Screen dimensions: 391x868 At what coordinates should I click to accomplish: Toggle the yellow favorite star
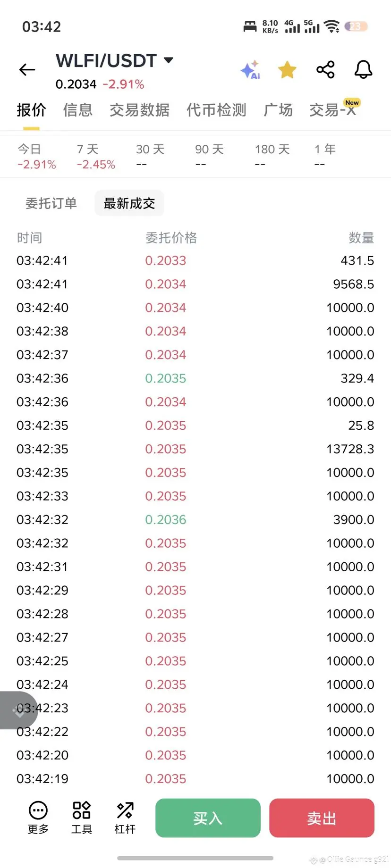point(287,70)
